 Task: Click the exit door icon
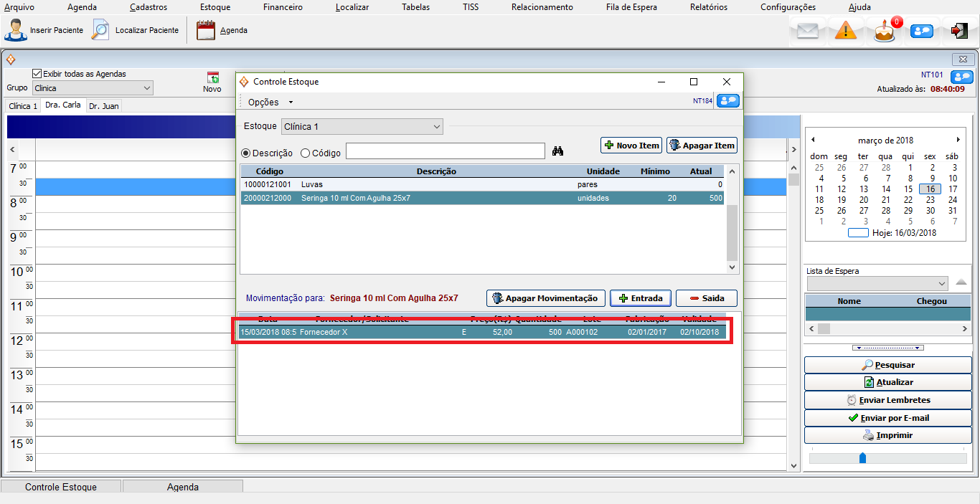959,31
